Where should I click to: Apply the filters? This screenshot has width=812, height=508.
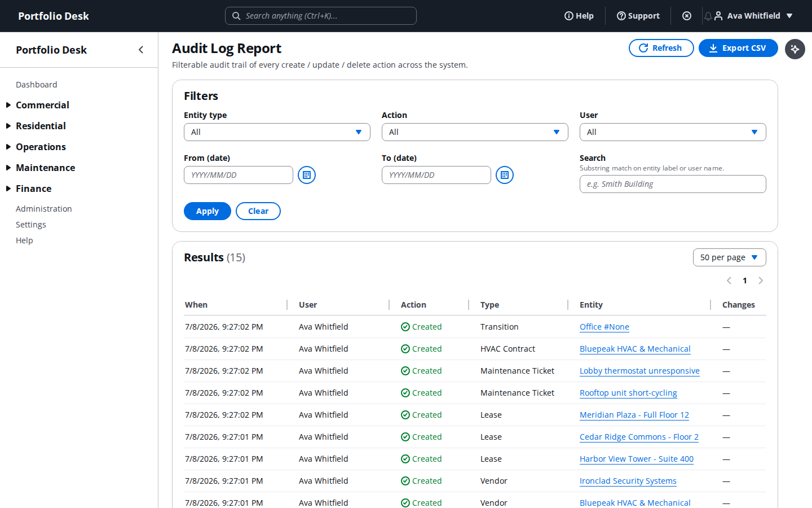(207, 211)
